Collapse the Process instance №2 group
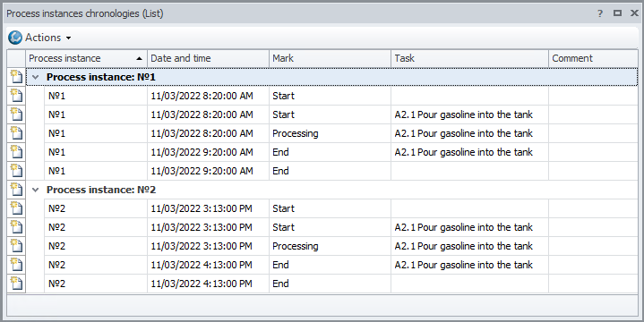Image resolution: width=644 pixels, height=322 pixels. click(x=36, y=190)
